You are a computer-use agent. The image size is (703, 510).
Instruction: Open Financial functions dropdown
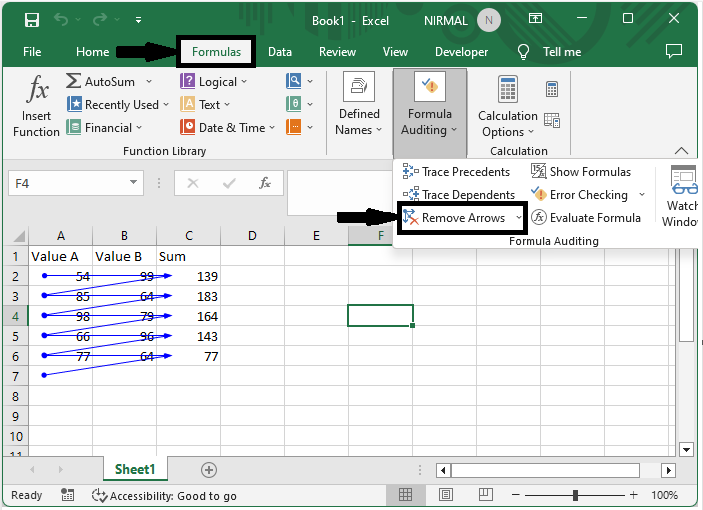coord(104,128)
